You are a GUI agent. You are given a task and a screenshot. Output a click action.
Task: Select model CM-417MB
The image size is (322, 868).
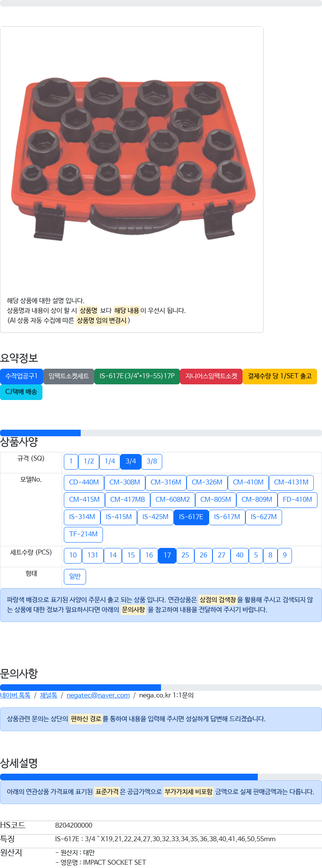coord(128,500)
